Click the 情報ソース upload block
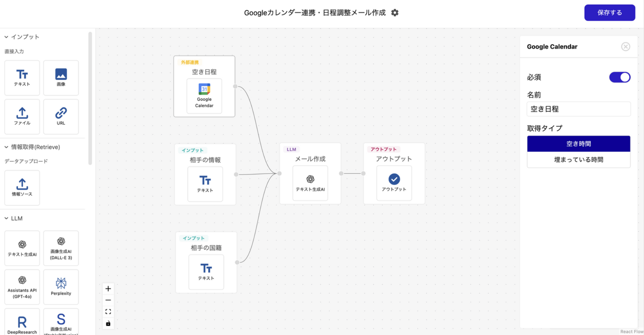 coord(22,187)
